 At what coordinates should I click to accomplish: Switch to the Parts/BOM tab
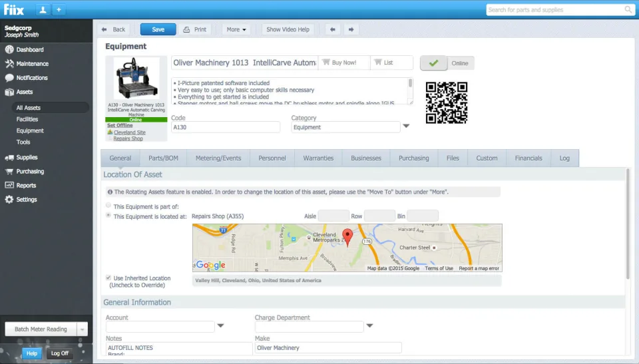[163, 158]
